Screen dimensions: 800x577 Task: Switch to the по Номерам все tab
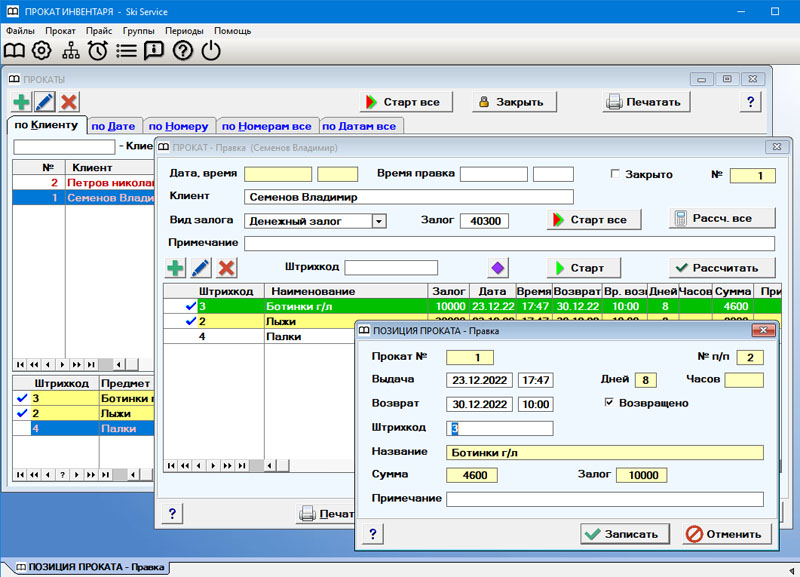click(266, 126)
